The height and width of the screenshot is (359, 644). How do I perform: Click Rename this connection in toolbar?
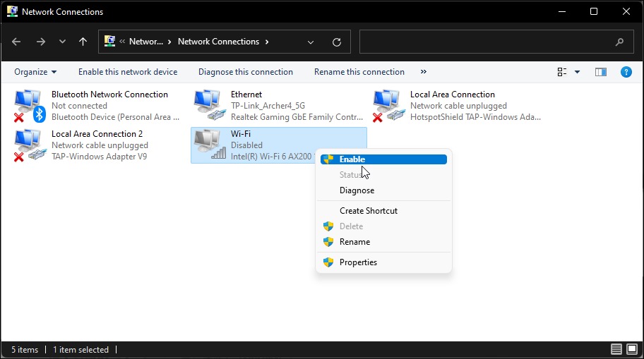point(359,72)
